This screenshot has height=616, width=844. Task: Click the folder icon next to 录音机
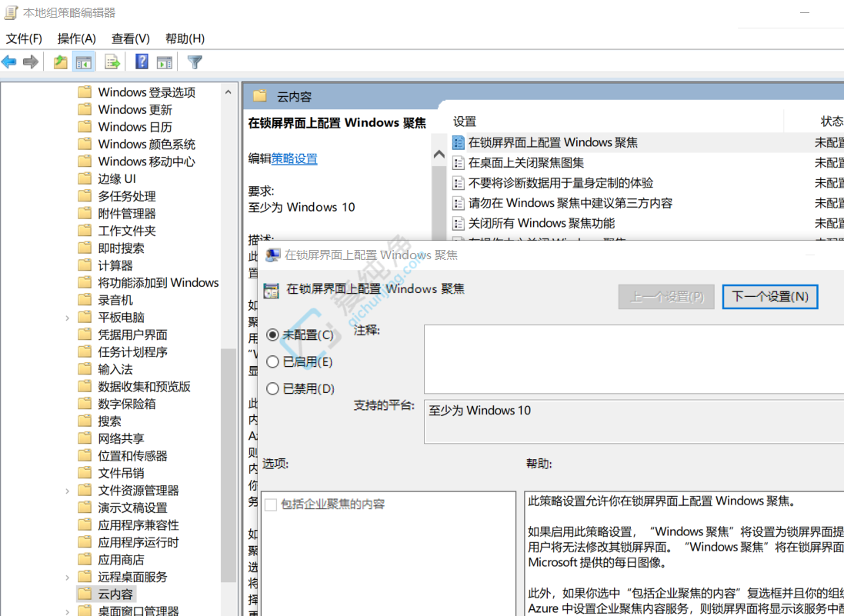coord(85,300)
